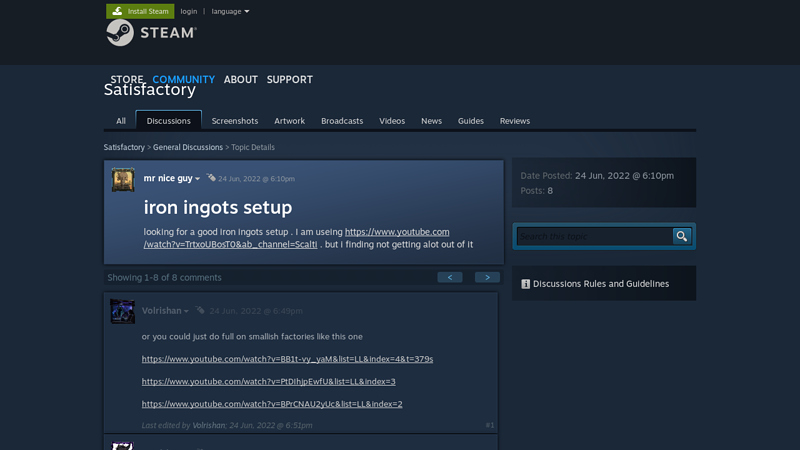Click the search this topic input field
800x450 pixels.
coord(594,236)
